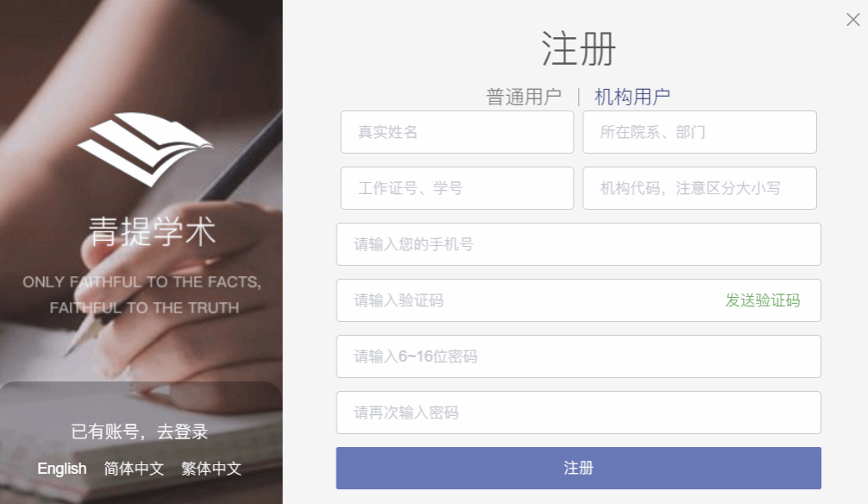Viewport: 868px width, 504px height.
Task: Go to login via 已有账号，去登录
Action: [140, 432]
